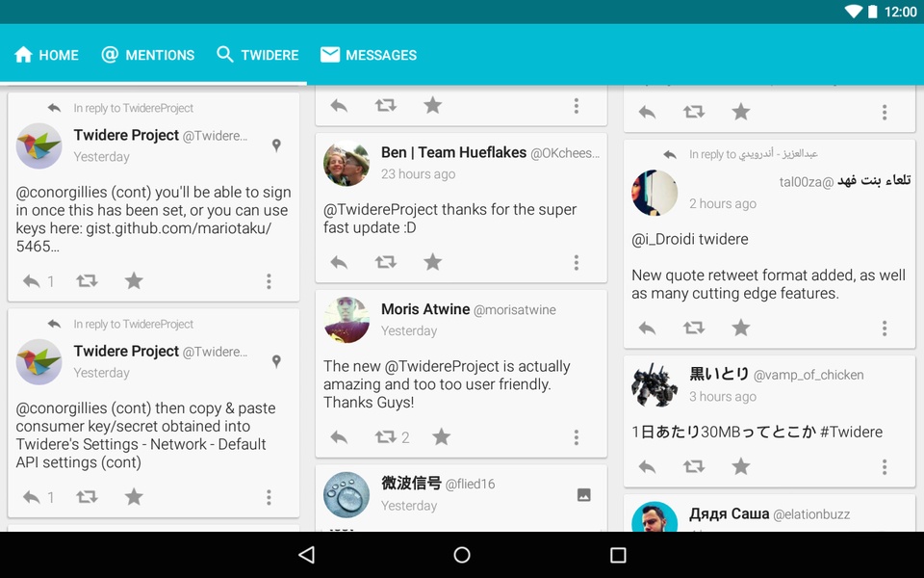
Task: Reply to Moris Atwine's tweet
Action: coord(339,437)
